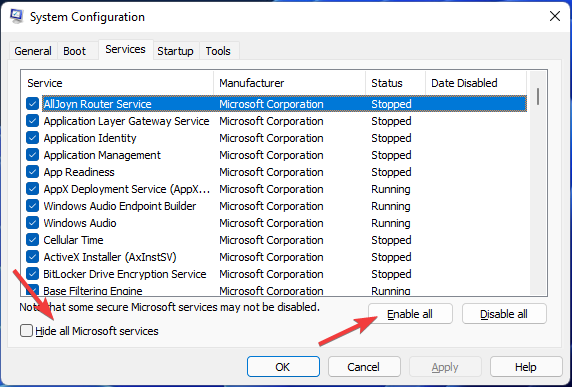
Task: Sort by the Service column header
Action: 117,83
